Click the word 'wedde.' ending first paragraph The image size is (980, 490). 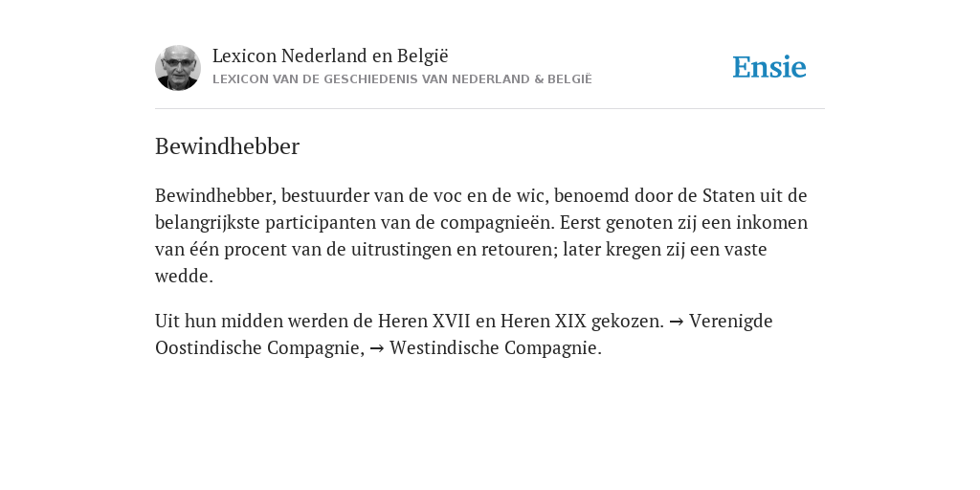click(x=184, y=277)
